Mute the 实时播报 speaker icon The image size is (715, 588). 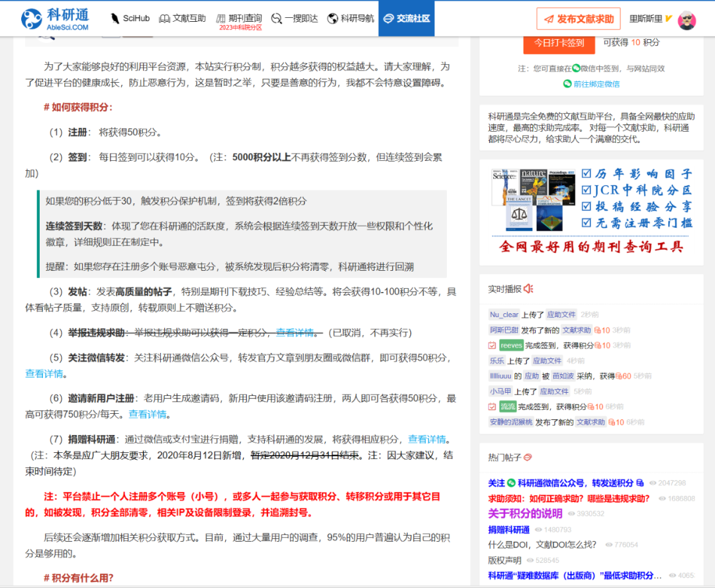click(x=527, y=289)
